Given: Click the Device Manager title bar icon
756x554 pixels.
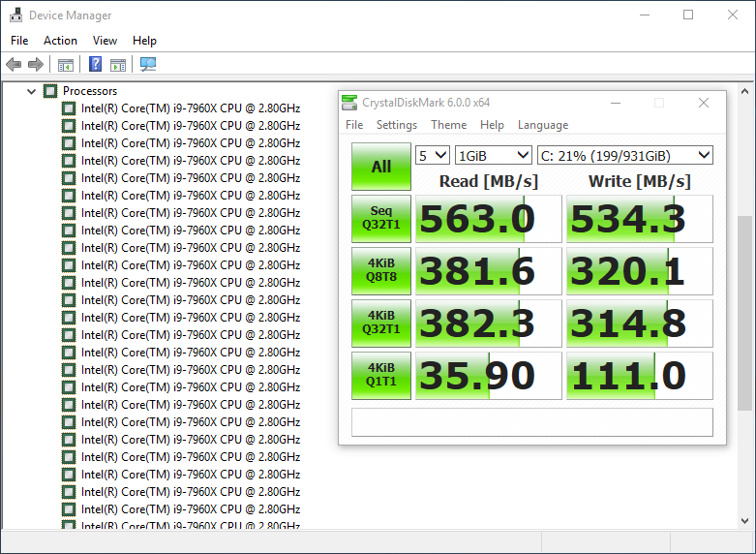Looking at the screenshot, I should (15, 15).
